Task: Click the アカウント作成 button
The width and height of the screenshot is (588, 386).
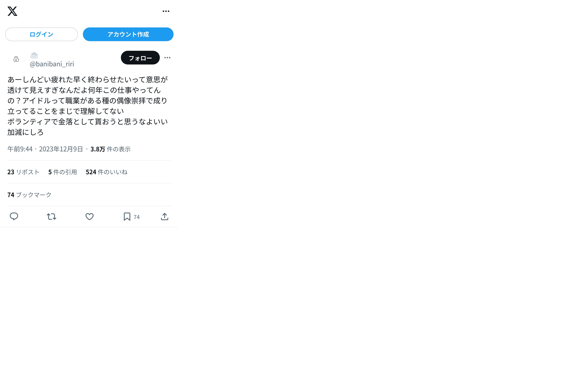Action: coord(128,34)
